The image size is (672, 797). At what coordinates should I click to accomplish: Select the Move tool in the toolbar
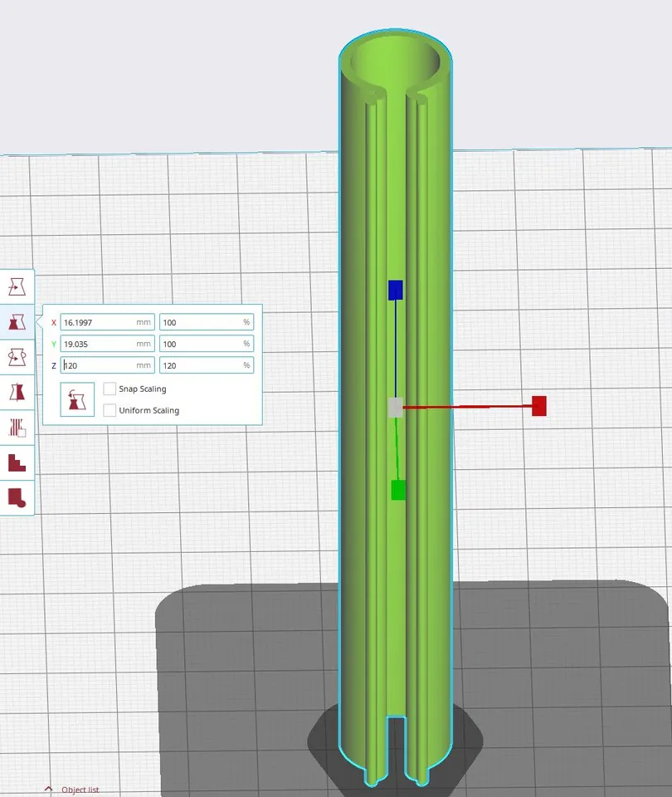point(17,287)
